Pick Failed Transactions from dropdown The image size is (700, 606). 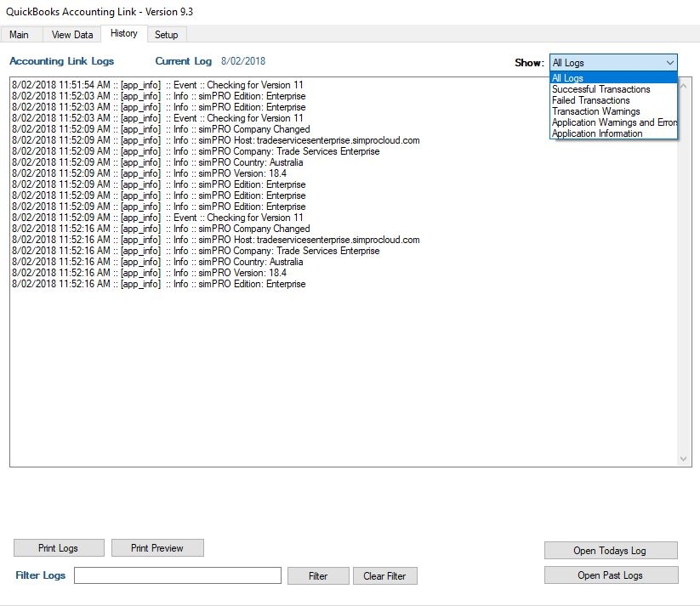[x=613, y=100]
